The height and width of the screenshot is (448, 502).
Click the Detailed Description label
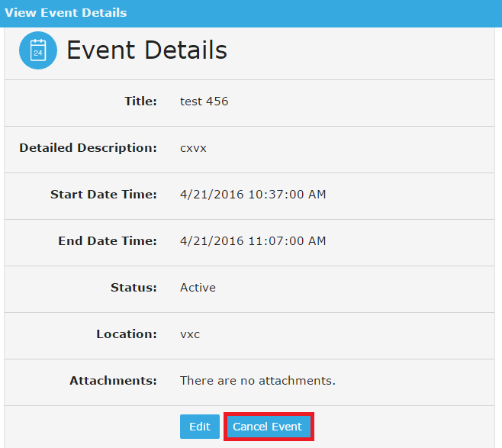(x=88, y=148)
